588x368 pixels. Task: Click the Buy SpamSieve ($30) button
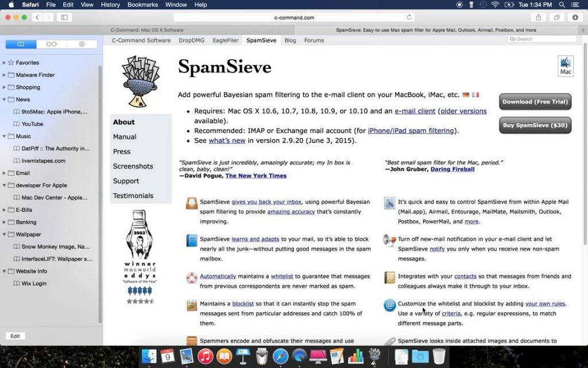pos(535,125)
